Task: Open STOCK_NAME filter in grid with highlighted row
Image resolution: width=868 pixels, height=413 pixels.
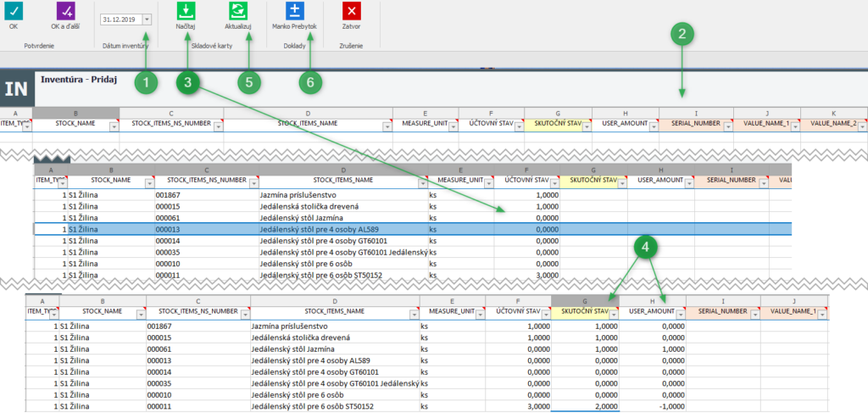Action: pyautogui.click(x=149, y=184)
